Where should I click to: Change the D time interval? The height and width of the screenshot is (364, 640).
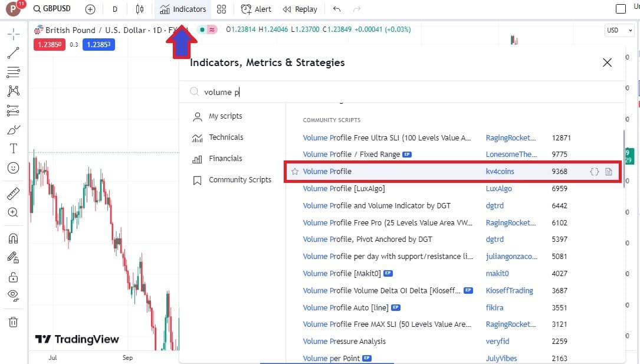click(x=114, y=9)
